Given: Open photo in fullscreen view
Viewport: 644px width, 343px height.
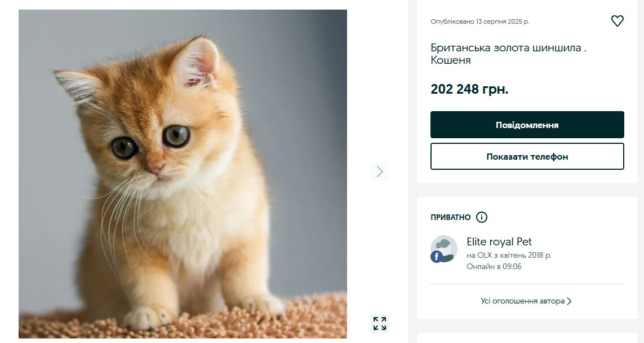Looking at the screenshot, I should pyautogui.click(x=380, y=323).
